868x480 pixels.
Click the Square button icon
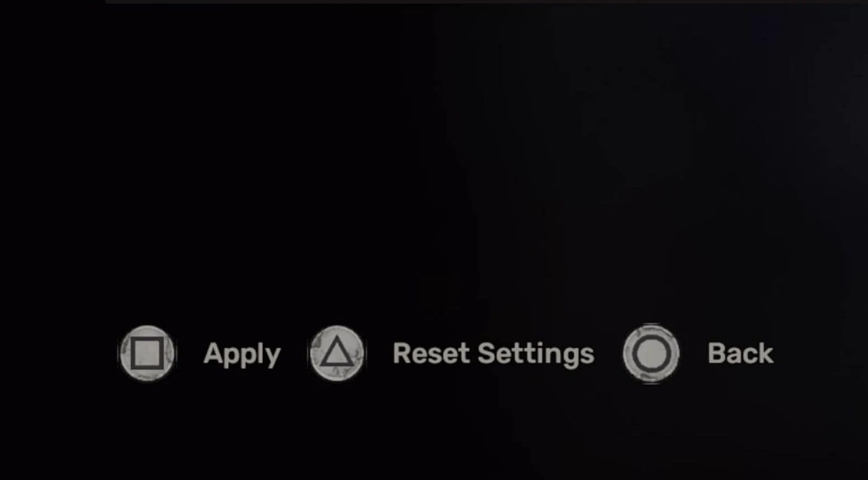pos(147,353)
